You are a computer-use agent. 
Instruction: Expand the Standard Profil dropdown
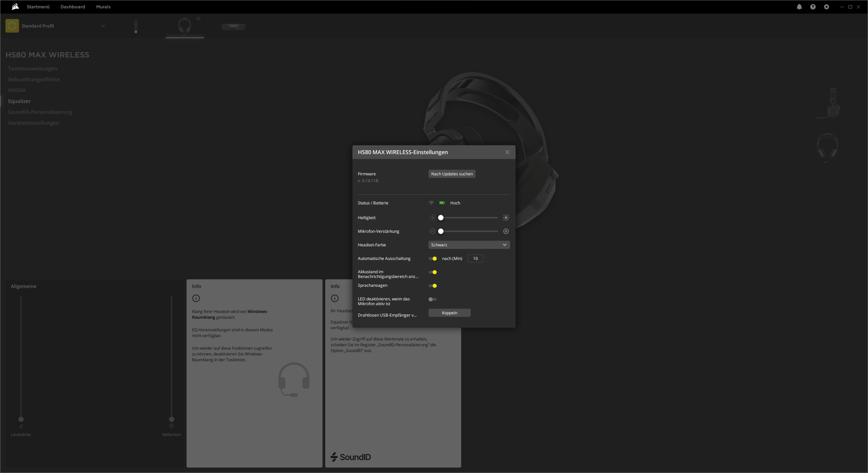[103, 25]
